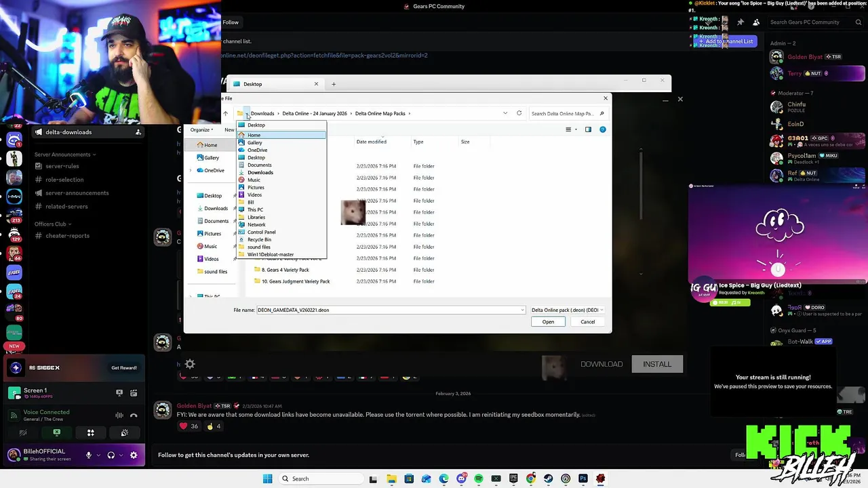
Task: Choose Downloads from the location dropdown list
Action: (281, 172)
